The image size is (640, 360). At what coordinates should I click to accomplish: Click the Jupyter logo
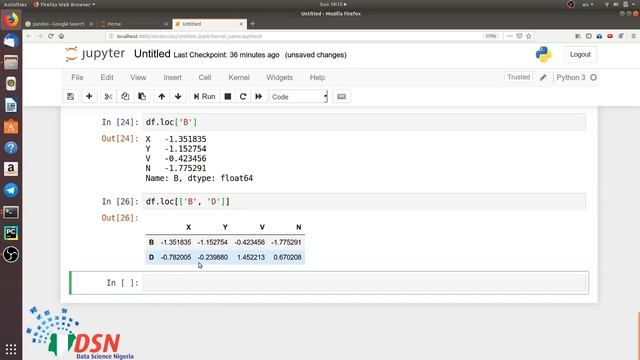pyautogui.click(x=95, y=54)
